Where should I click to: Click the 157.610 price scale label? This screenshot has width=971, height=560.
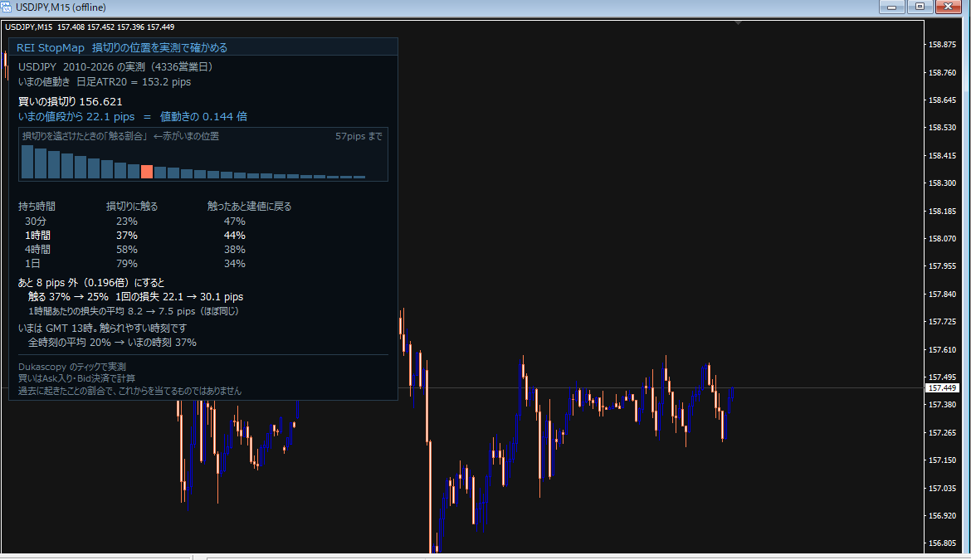click(942, 350)
